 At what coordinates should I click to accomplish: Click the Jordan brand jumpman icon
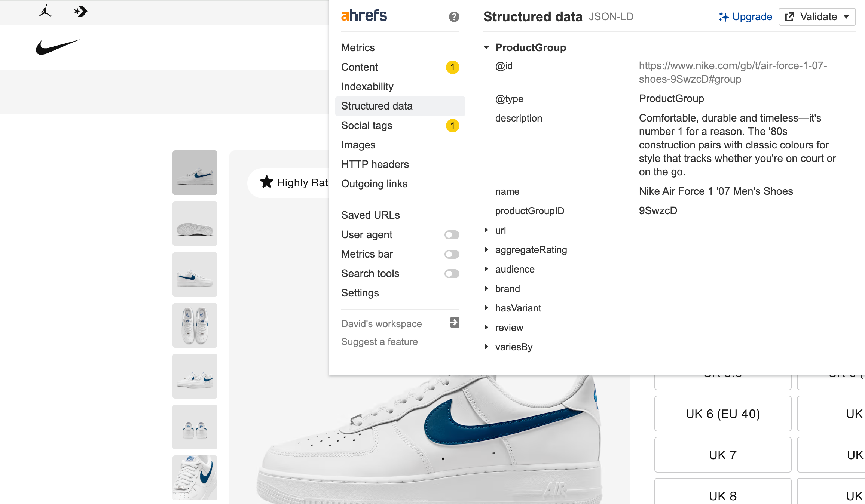click(45, 12)
